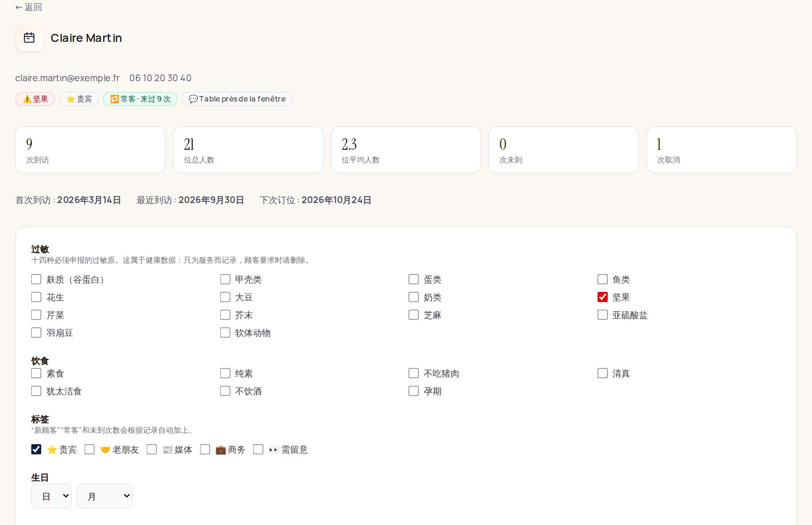Tick the 媒体 tag checkbox
812x525 pixels.
[152, 449]
